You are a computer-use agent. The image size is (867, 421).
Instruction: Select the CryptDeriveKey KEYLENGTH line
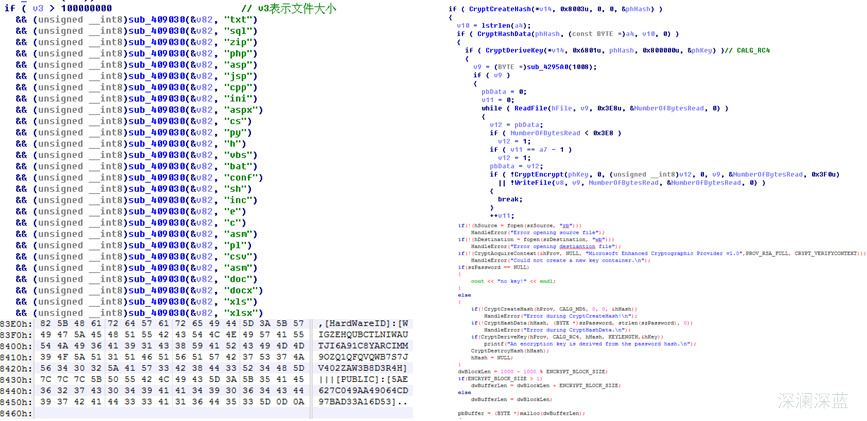tap(567, 336)
